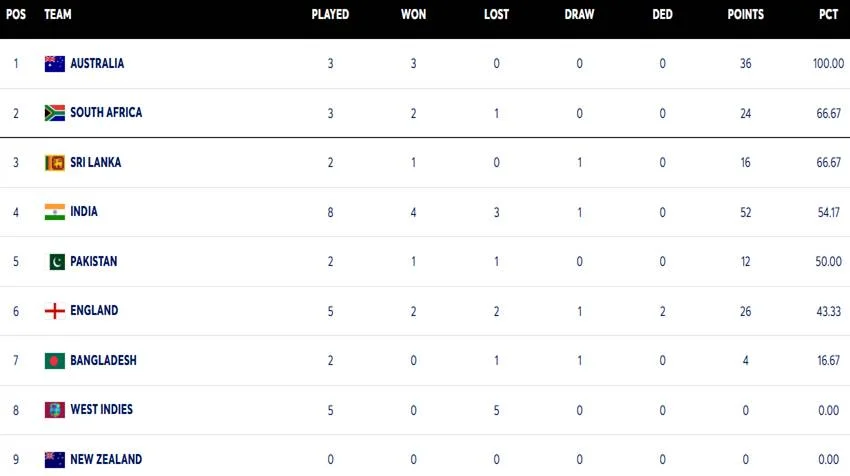Click the LOST column header

(x=496, y=15)
